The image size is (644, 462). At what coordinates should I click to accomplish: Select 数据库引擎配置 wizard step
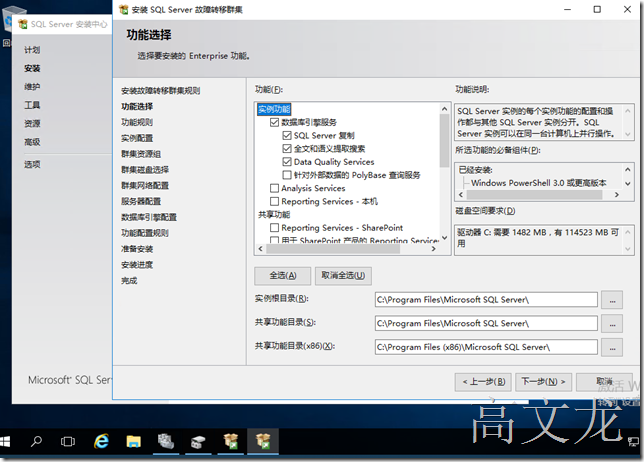pyautogui.click(x=149, y=217)
